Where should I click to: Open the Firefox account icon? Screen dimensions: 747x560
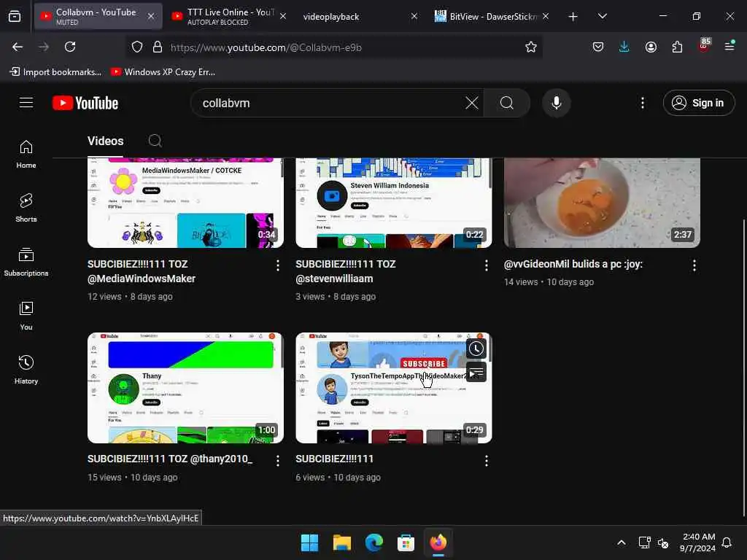tap(651, 47)
